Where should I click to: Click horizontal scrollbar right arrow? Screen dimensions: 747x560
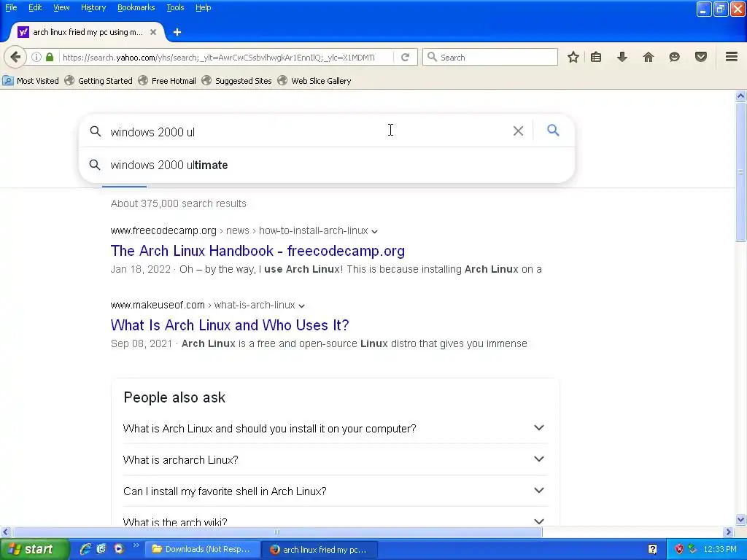pyautogui.click(x=728, y=532)
